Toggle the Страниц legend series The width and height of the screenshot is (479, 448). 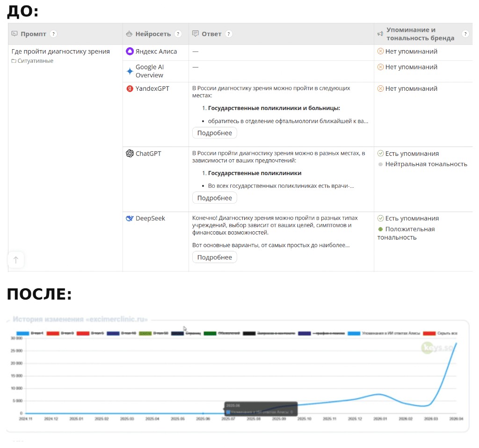[186, 333]
